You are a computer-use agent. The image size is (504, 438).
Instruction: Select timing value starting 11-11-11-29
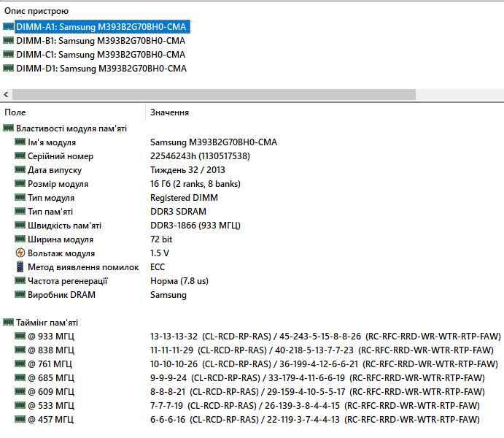322,350
